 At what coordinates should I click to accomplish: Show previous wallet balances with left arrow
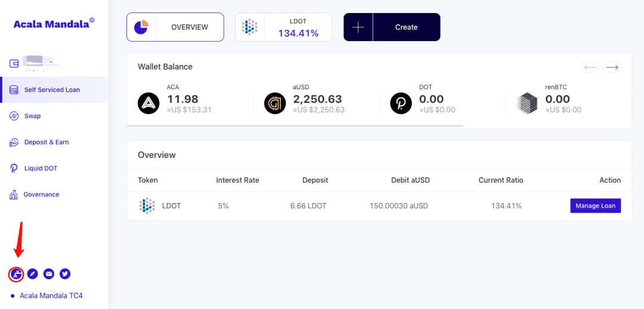tap(590, 67)
